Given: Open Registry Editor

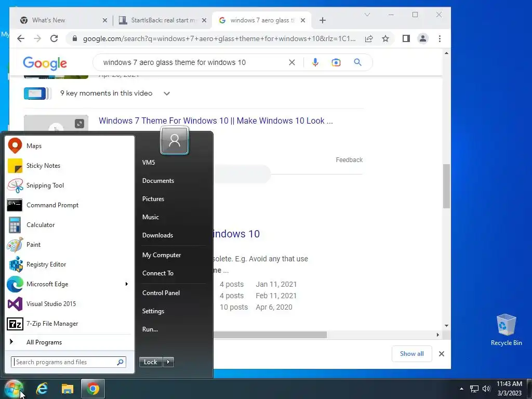Looking at the screenshot, I should 69,264.
